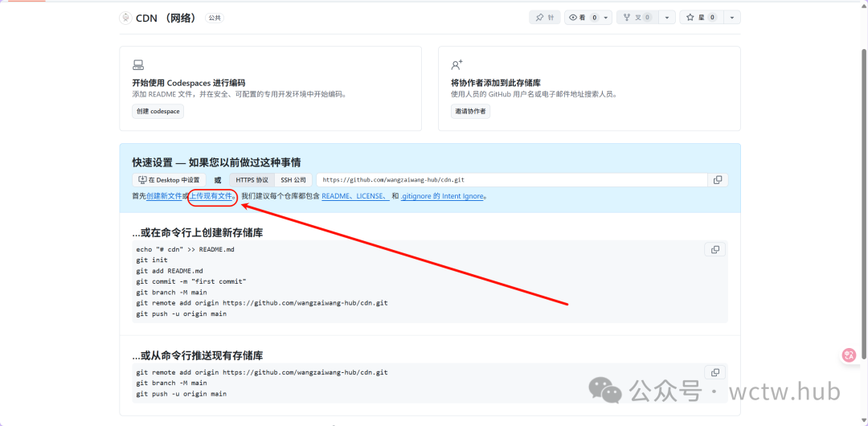The width and height of the screenshot is (868, 426).
Task: Pin this repository using the pin button
Action: click(x=545, y=18)
